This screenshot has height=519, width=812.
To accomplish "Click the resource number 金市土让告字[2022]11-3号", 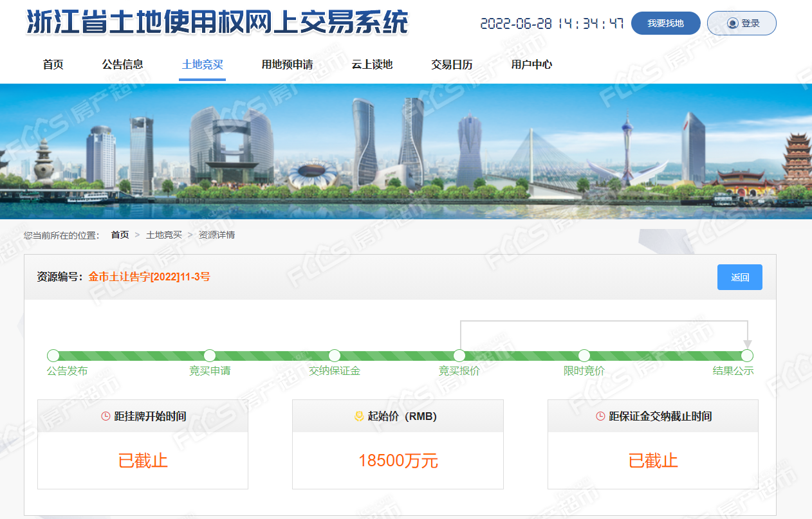I will click(149, 277).
